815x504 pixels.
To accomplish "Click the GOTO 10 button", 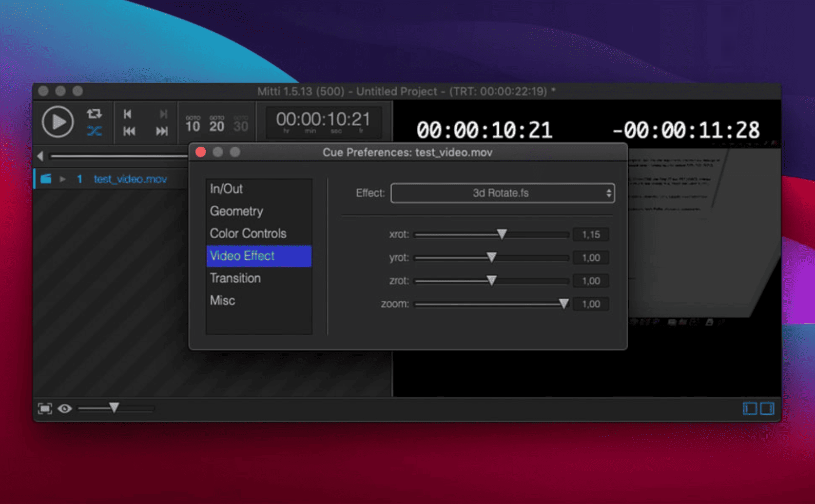I will 193,124.
